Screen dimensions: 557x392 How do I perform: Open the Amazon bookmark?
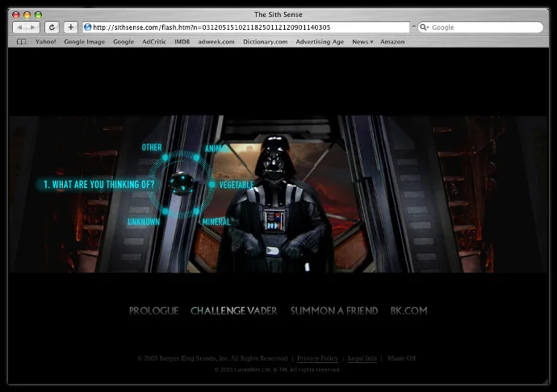[392, 42]
